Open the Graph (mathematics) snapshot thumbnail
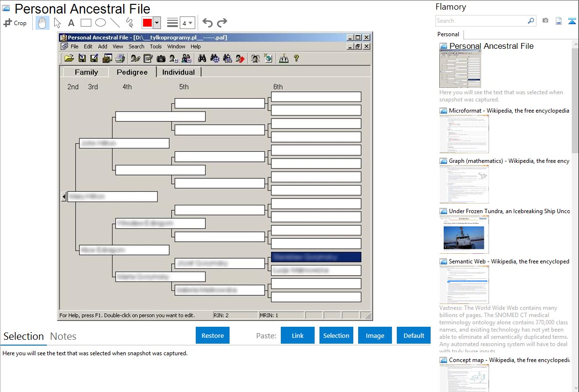 464,184
